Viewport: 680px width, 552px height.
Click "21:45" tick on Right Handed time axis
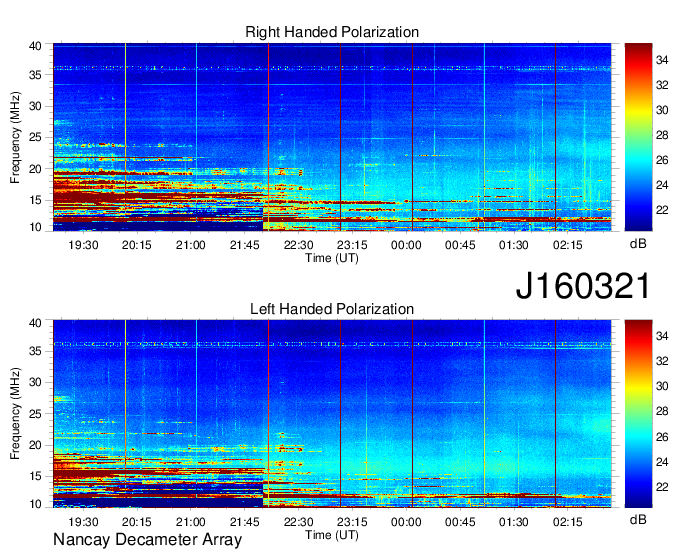click(x=245, y=245)
